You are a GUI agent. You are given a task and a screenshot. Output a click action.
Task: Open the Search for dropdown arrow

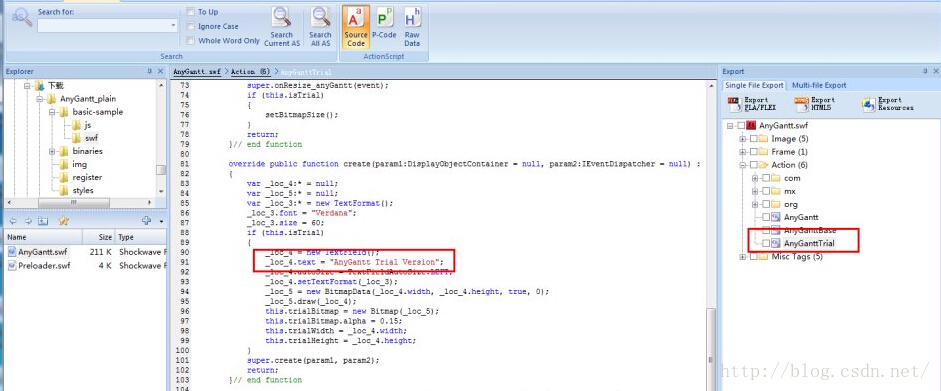(173, 26)
